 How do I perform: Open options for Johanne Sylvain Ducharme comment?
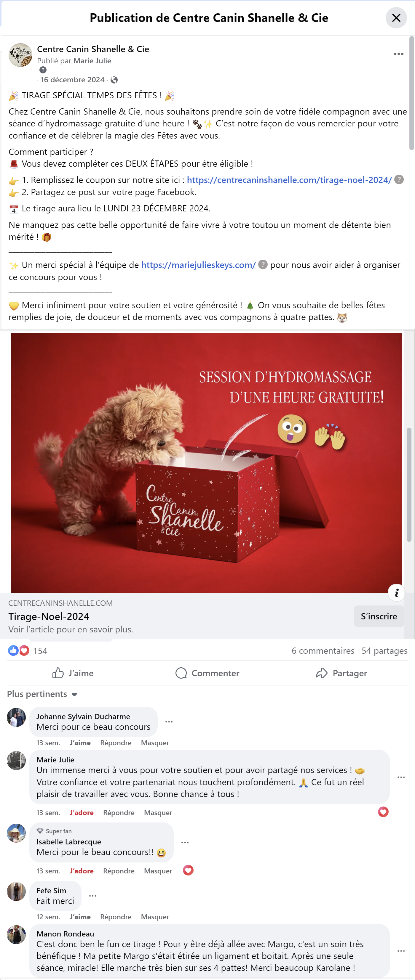click(169, 722)
